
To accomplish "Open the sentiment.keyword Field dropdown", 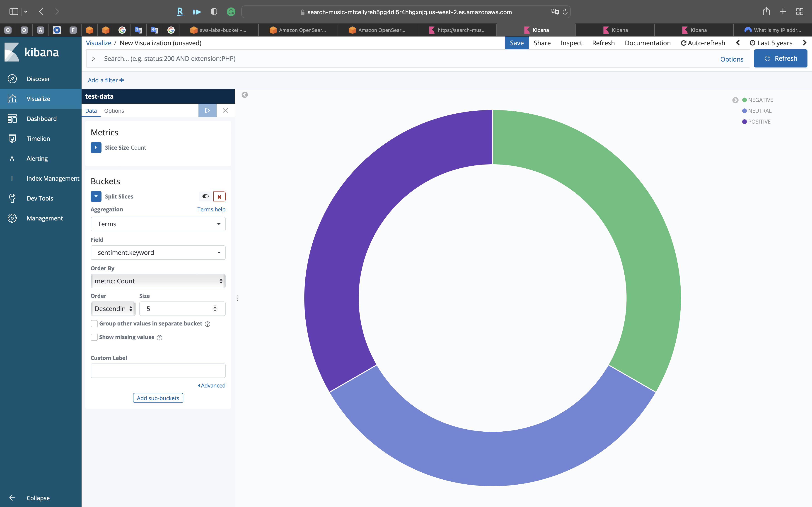I will 158,253.
